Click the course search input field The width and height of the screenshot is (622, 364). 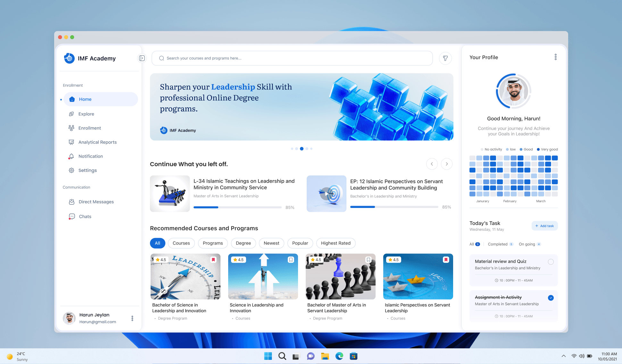point(292,58)
